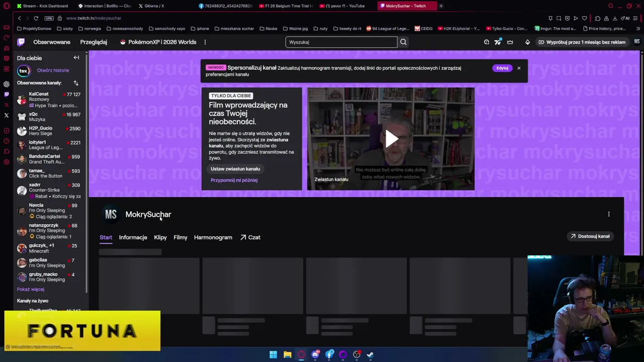Click the Edytuj button
Screen dimensions: 644x362
502,68
